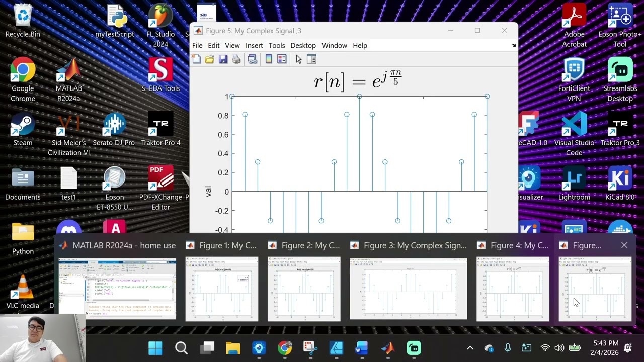Open Sid Meier's Civilization VI shortcut
Image resolution: width=644 pixels, height=362 pixels.
click(69, 134)
